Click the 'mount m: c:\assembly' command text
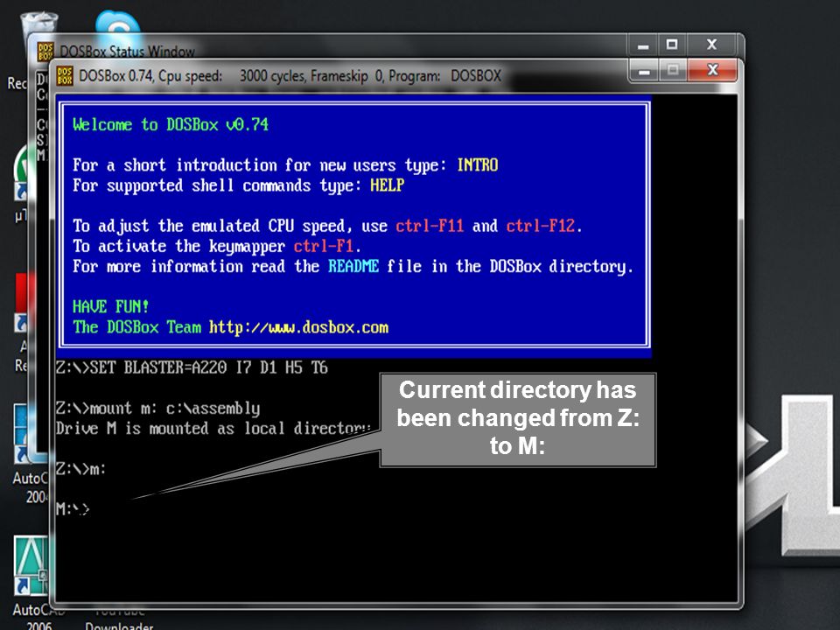This screenshot has width=840, height=630. point(175,409)
